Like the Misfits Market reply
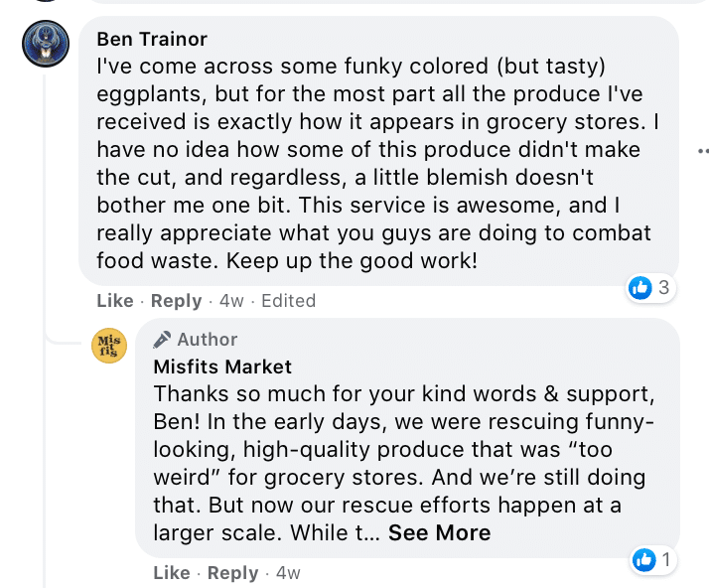709x588 pixels. pos(172,573)
